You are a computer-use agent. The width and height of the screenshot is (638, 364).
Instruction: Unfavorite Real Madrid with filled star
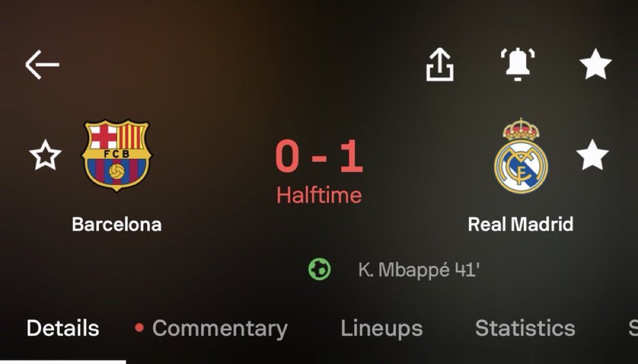592,155
